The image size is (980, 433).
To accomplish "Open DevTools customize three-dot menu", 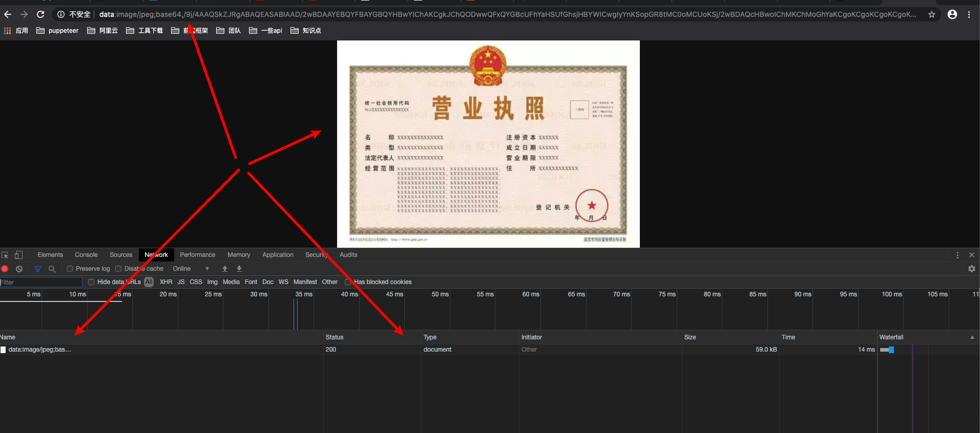I will point(957,255).
